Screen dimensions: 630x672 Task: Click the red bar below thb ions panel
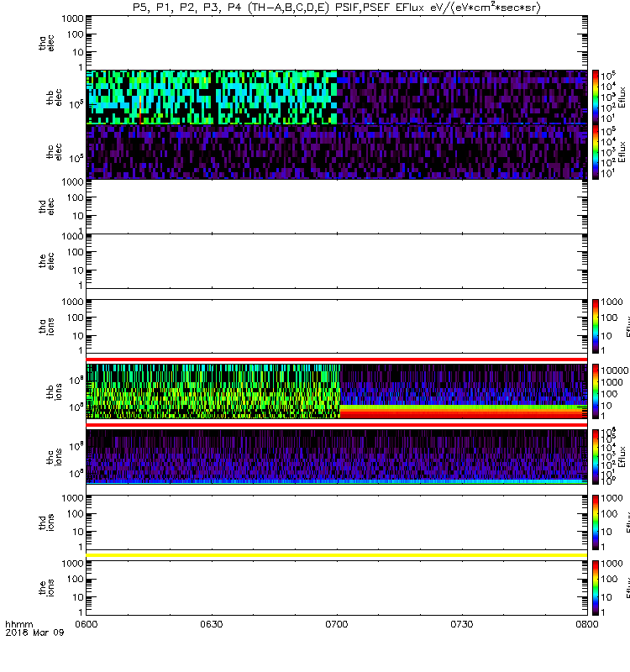337,425
